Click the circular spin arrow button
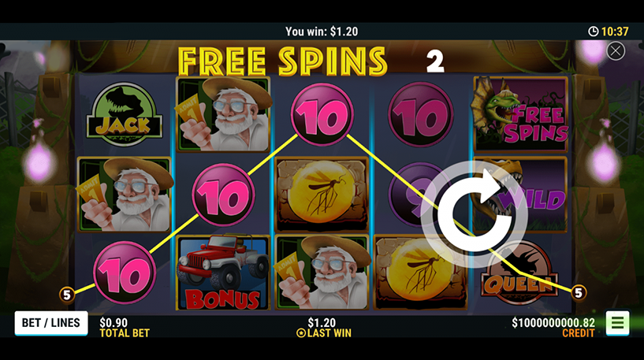 (x=474, y=214)
